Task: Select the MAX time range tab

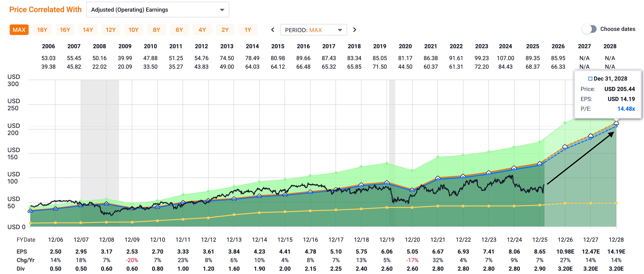Action: pos(19,30)
